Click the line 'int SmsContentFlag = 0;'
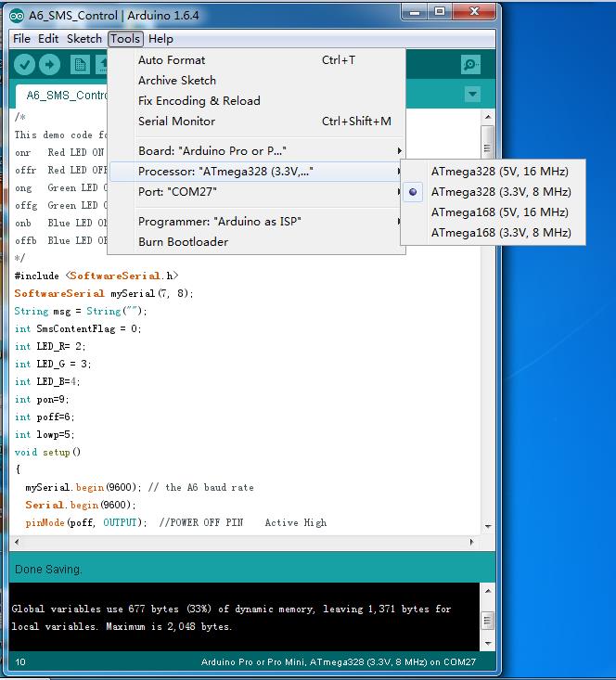The image size is (616, 680). (78, 328)
